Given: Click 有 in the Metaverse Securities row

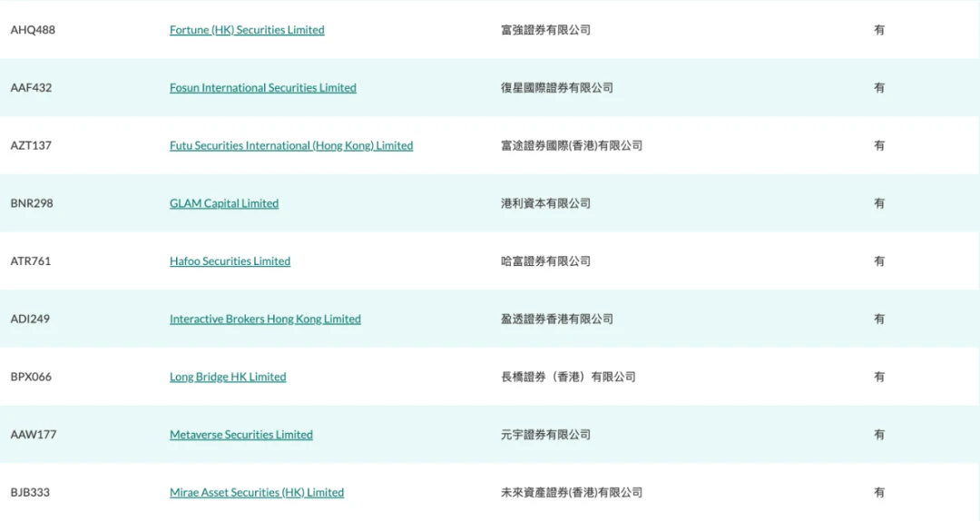Looking at the screenshot, I should click(878, 435).
